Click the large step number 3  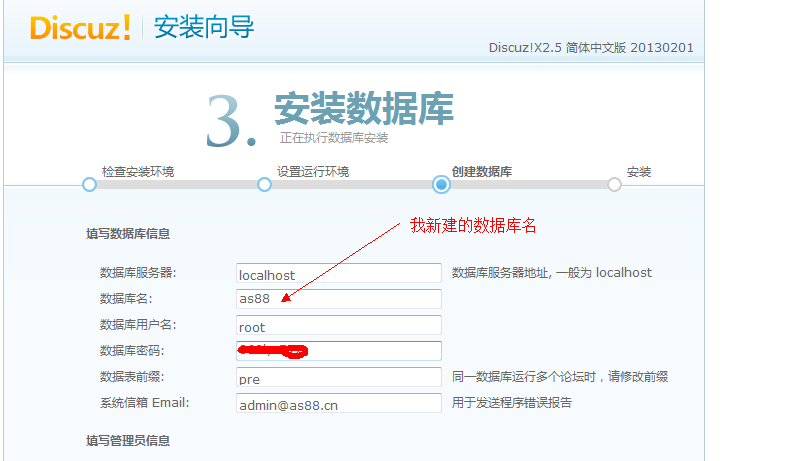click(230, 123)
